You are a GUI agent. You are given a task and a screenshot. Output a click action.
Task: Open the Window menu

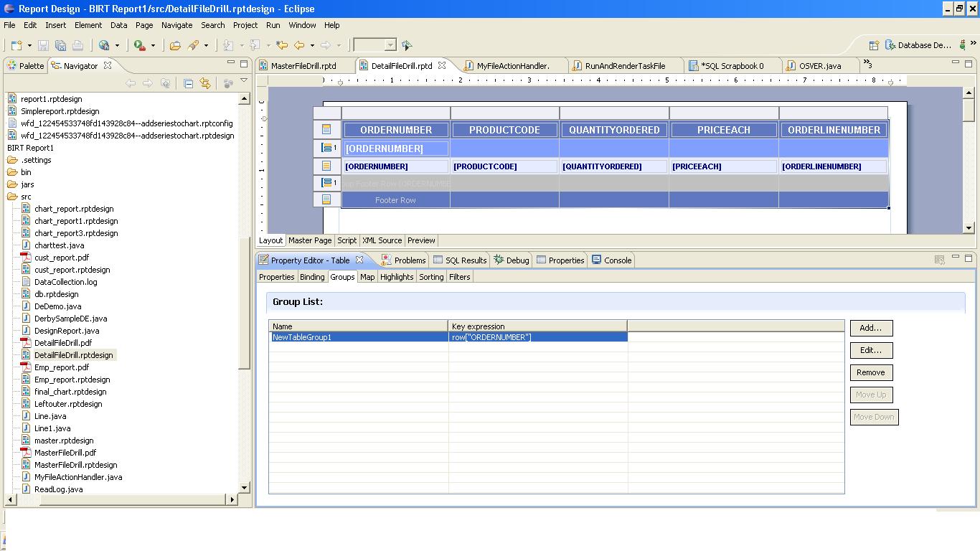[302, 24]
